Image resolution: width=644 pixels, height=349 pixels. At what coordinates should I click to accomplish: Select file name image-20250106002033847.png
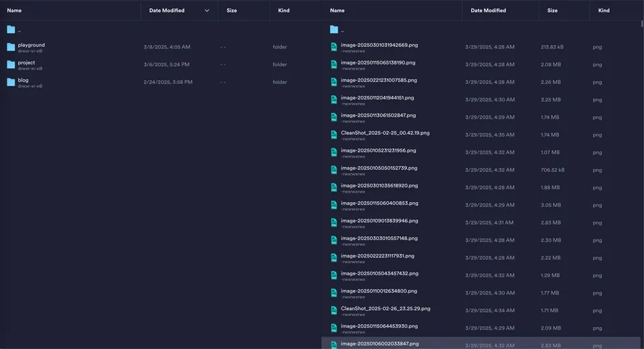point(380,344)
